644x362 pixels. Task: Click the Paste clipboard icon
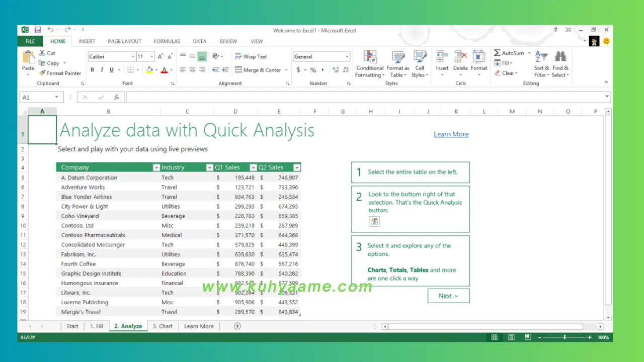tap(28, 57)
